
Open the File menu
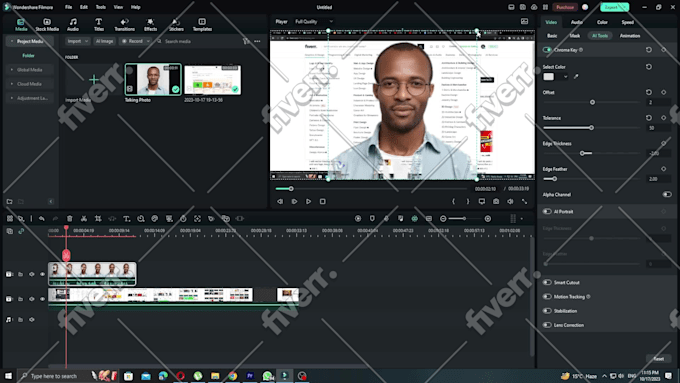click(x=69, y=7)
